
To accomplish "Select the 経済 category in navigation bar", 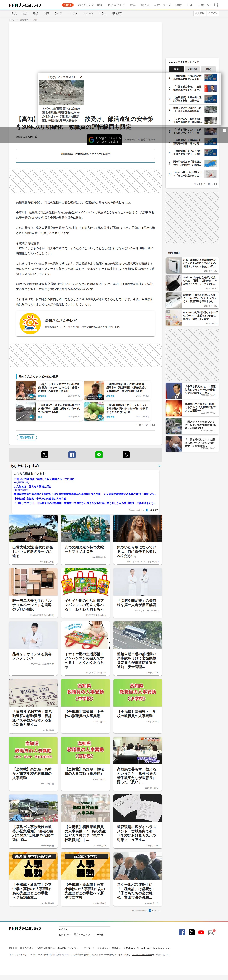I will (35, 13).
